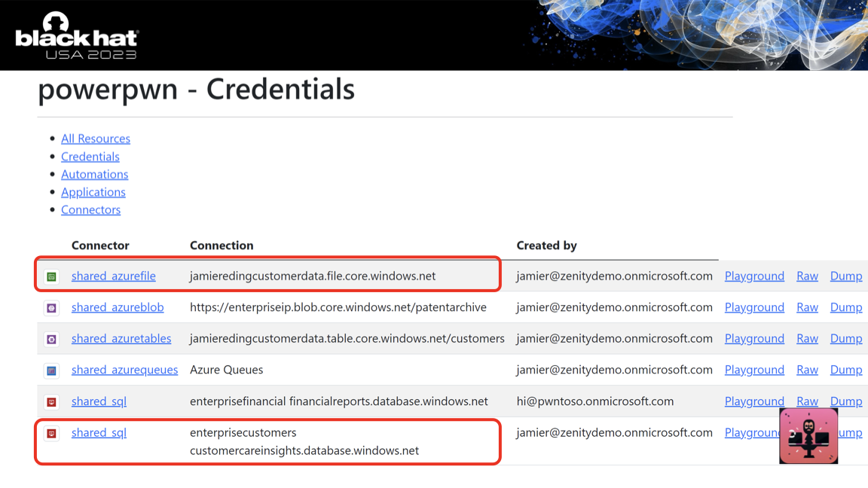Dump the shared_azureblob connection
The height and width of the screenshot is (488, 868).
(x=846, y=307)
